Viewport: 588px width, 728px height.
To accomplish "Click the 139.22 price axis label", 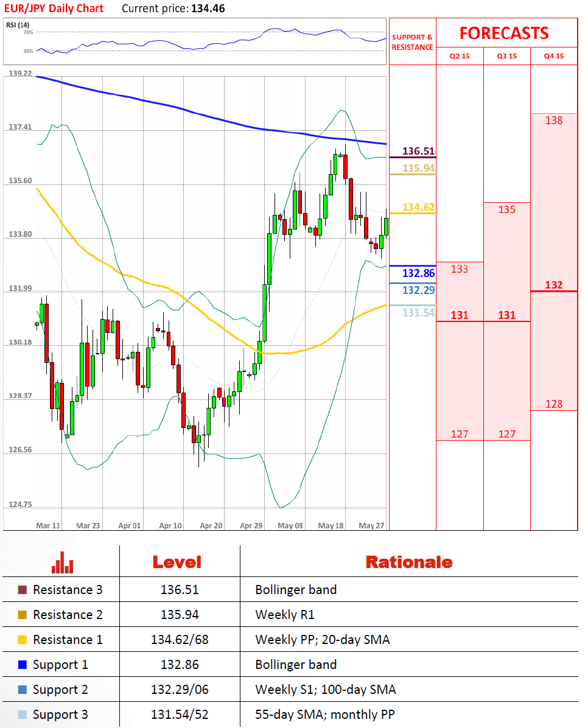I will [x=21, y=74].
